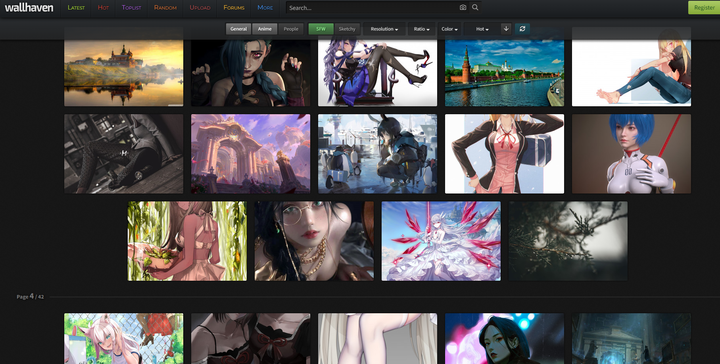Image resolution: width=720 pixels, height=364 pixels.
Task: Toggle the General category filter
Action: [238, 29]
